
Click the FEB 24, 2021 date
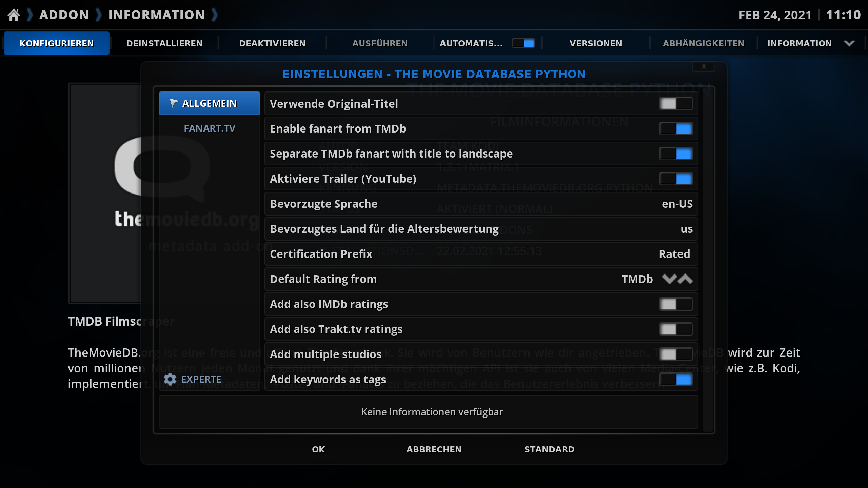coord(775,15)
